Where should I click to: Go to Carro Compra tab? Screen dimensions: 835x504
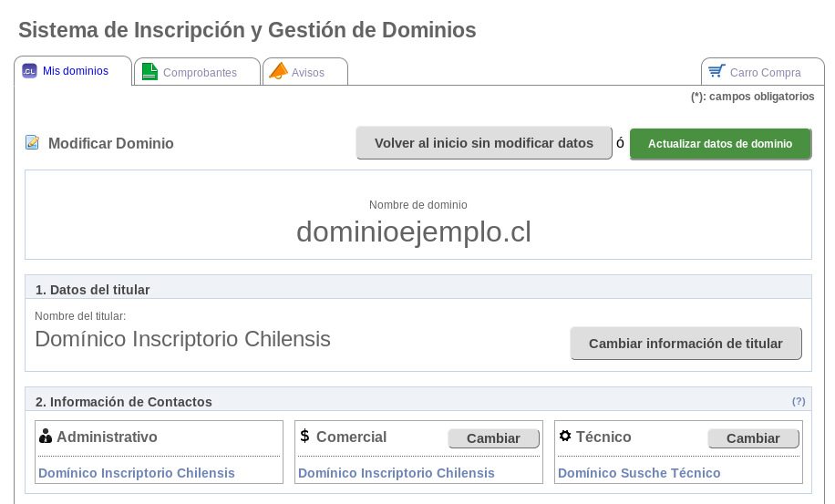tap(765, 73)
